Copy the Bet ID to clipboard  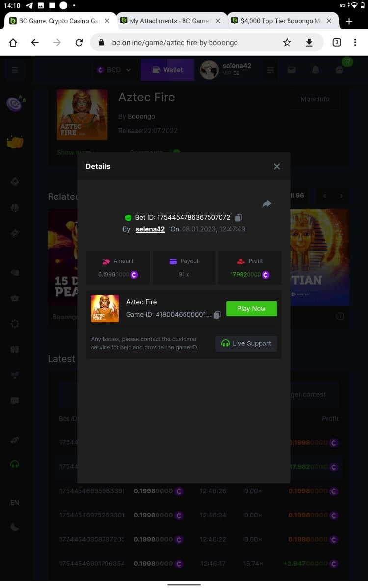click(238, 218)
